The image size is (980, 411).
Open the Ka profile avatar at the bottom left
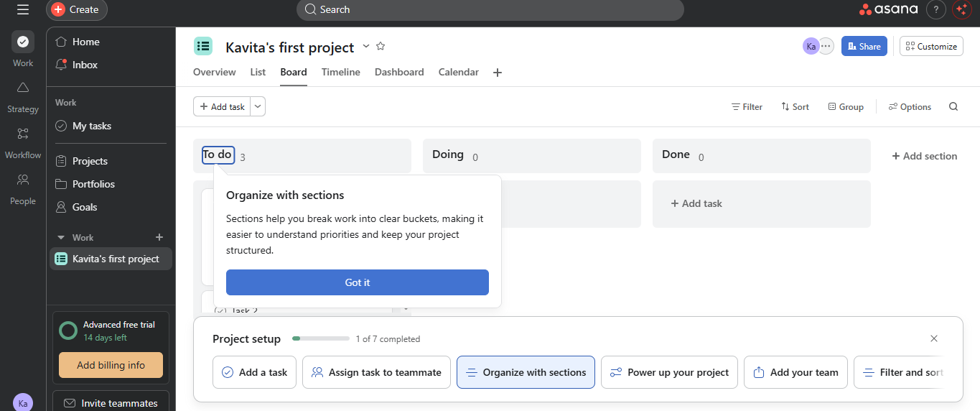tap(23, 403)
